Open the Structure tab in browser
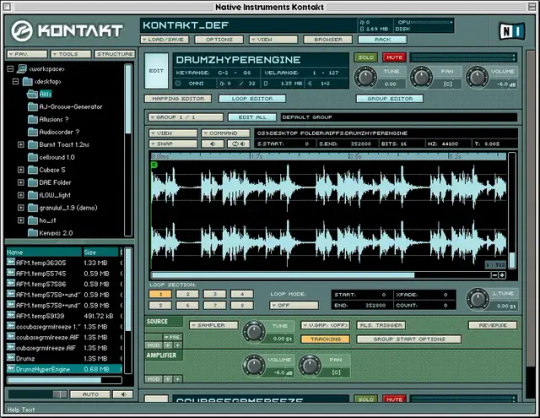This screenshot has height=418, width=540. coord(115,54)
